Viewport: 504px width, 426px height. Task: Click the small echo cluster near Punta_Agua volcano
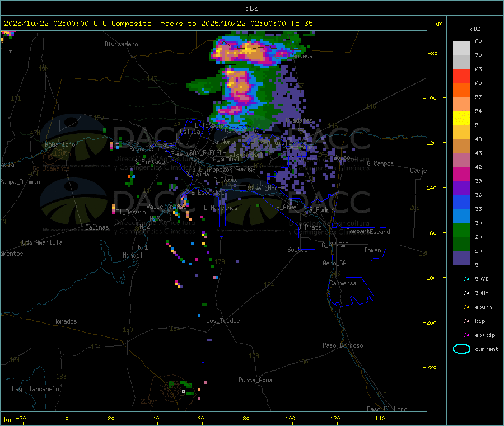tap(182, 388)
